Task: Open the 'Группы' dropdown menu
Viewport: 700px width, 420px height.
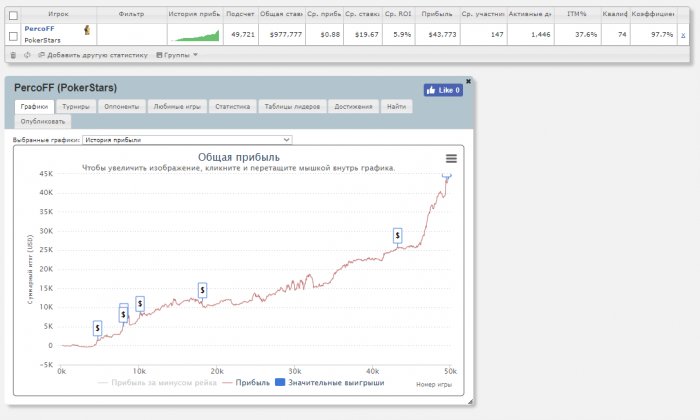Action: [x=177, y=55]
